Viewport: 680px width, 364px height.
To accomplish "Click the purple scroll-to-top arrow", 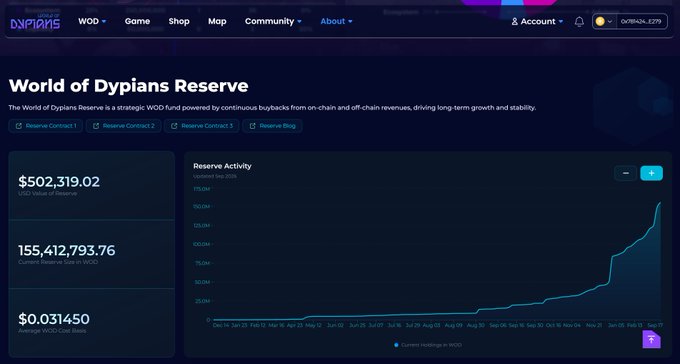I will (651, 339).
